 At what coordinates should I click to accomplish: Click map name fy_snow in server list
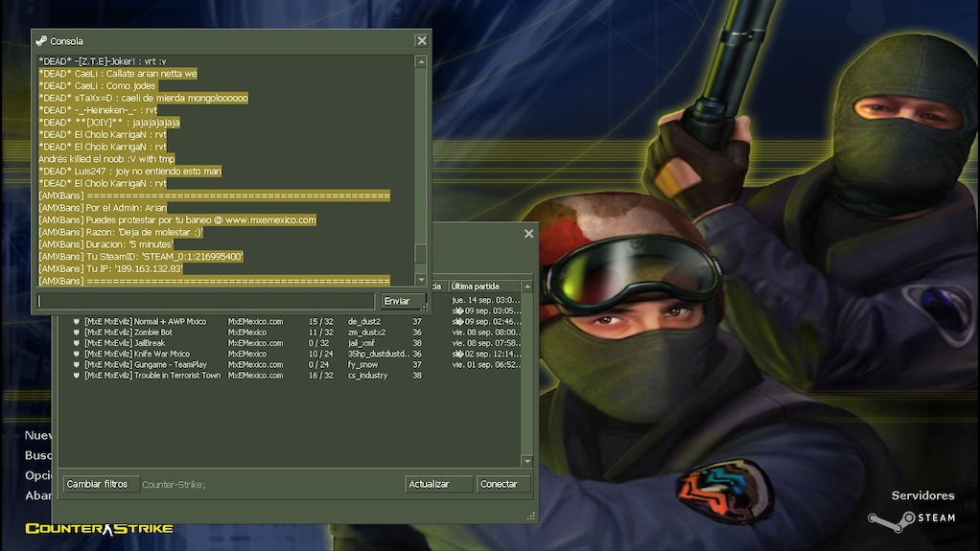[x=363, y=365]
